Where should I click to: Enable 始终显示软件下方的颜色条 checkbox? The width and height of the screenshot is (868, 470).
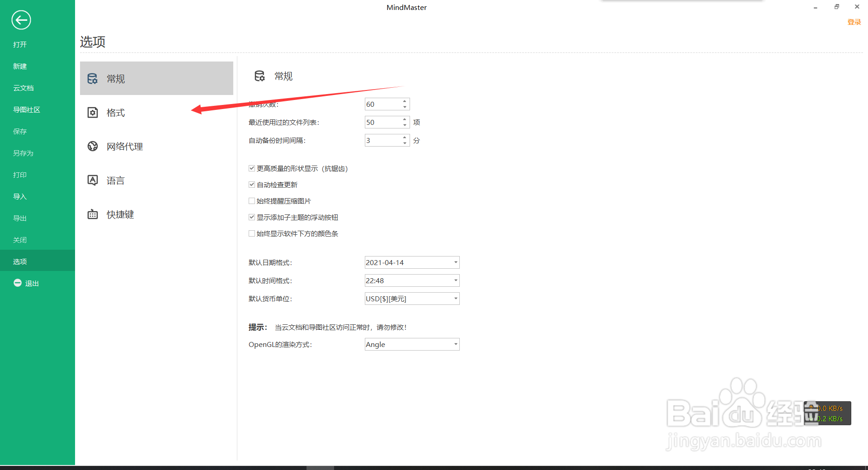(x=252, y=233)
